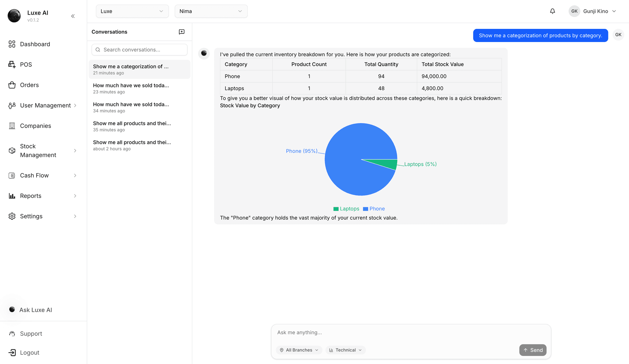
Task: Open the Nima branch dropdown
Action: click(x=211, y=11)
